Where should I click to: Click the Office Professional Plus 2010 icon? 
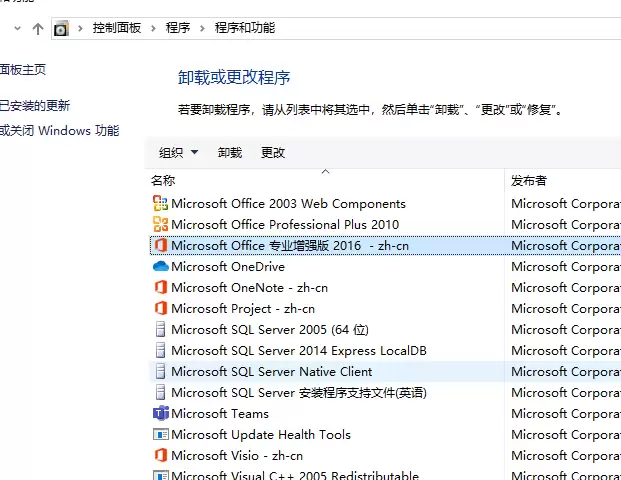click(160, 224)
